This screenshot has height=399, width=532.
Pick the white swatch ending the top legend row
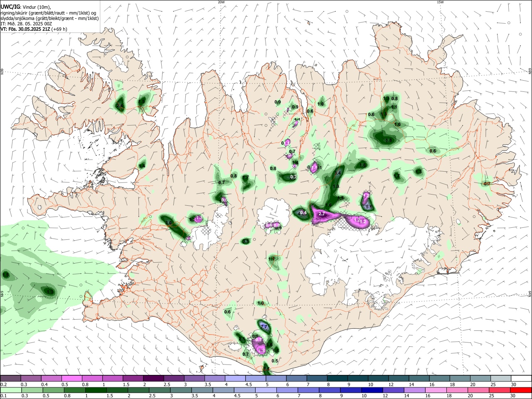[x=521, y=378]
